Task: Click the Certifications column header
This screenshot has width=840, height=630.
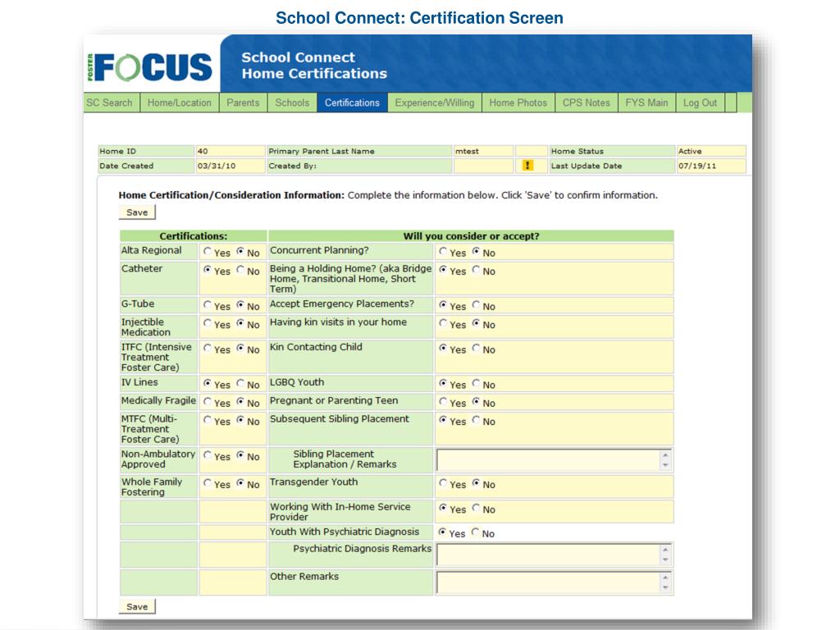Action: (194, 235)
